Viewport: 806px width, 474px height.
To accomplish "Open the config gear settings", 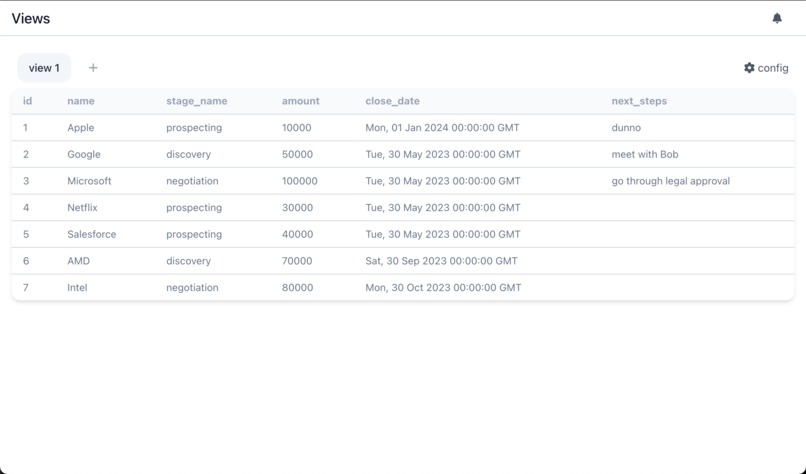I will pyautogui.click(x=766, y=68).
